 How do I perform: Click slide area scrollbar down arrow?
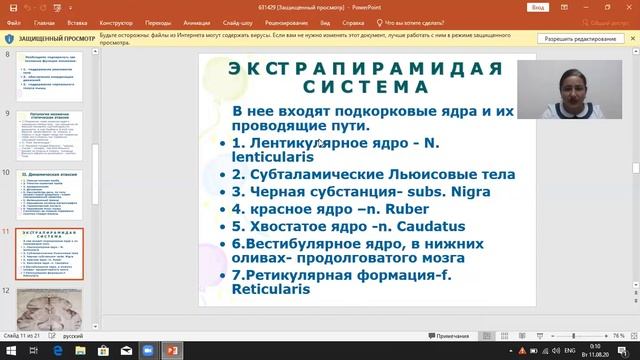coord(636,284)
